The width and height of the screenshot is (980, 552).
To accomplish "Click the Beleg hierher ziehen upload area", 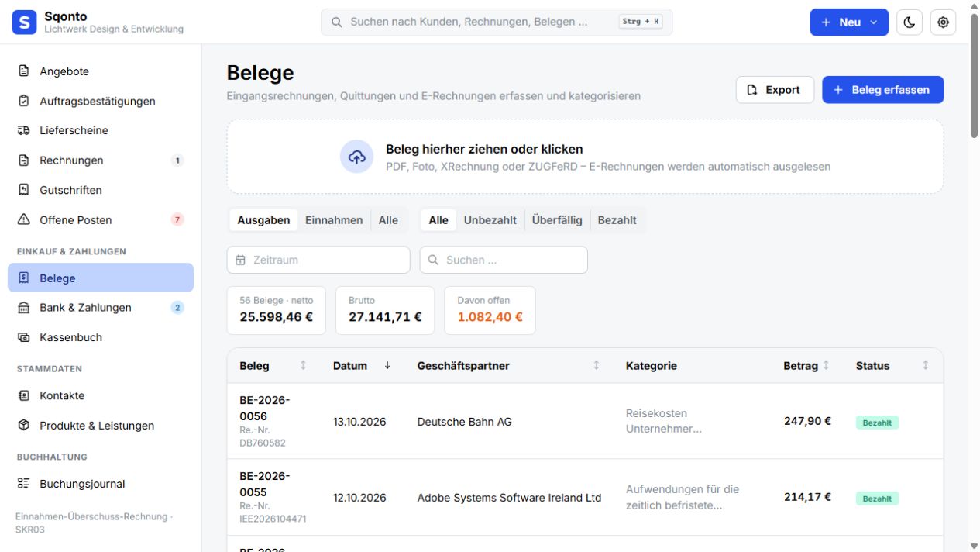I will click(x=585, y=157).
